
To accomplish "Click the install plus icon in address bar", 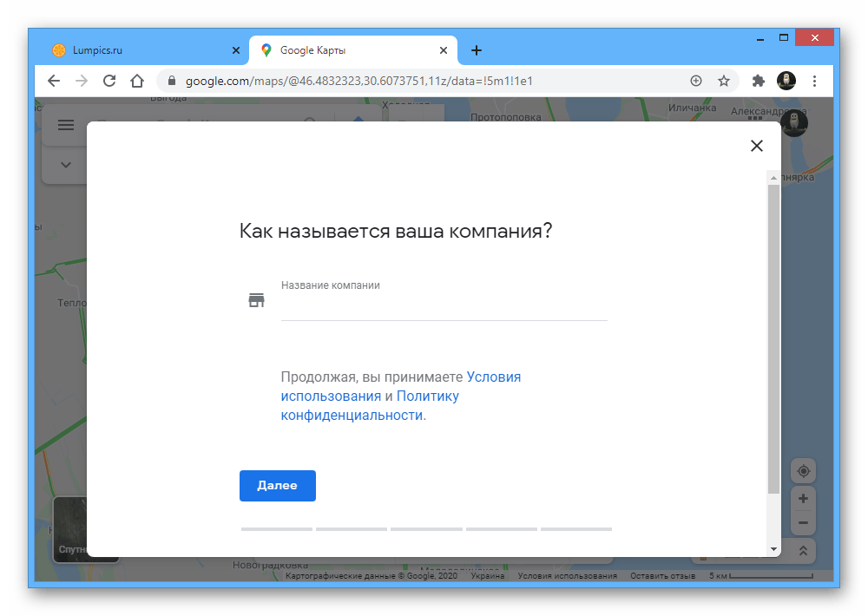I will 696,81.
